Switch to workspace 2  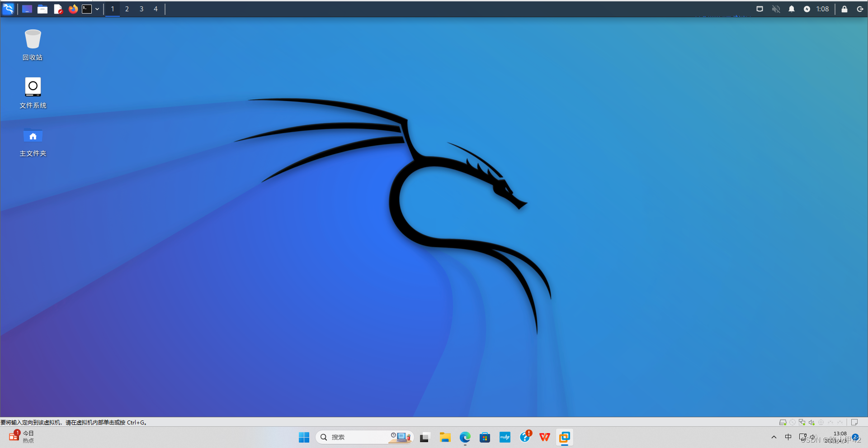(127, 9)
